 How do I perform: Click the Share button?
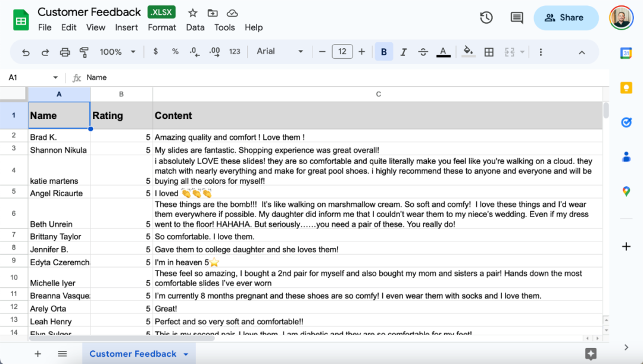(566, 18)
